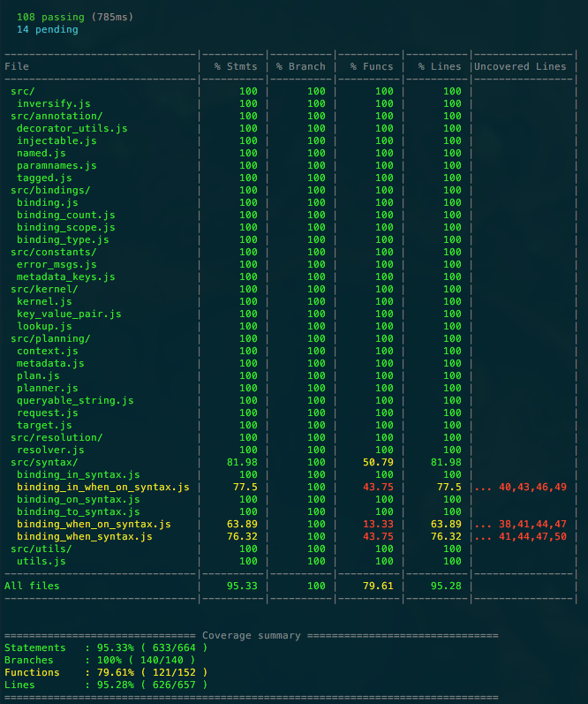Select the 'binding_type.js' file name

coord(63,239)
